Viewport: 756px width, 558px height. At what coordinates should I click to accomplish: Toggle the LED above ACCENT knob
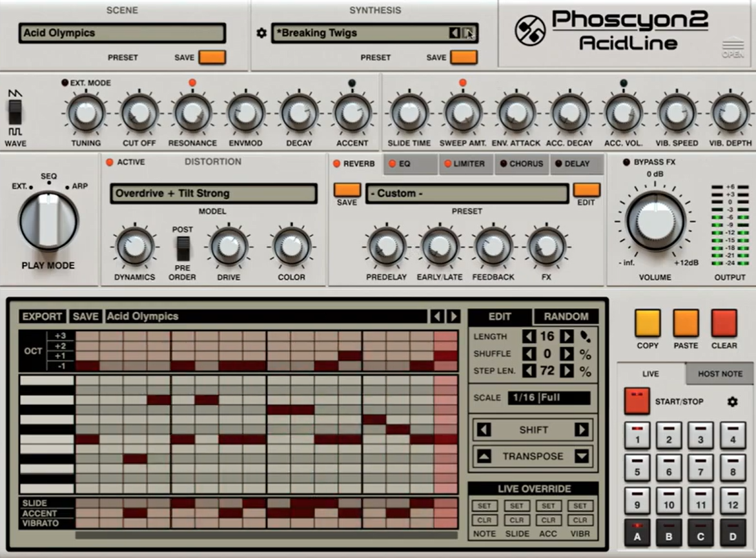(x=352, y=83)
